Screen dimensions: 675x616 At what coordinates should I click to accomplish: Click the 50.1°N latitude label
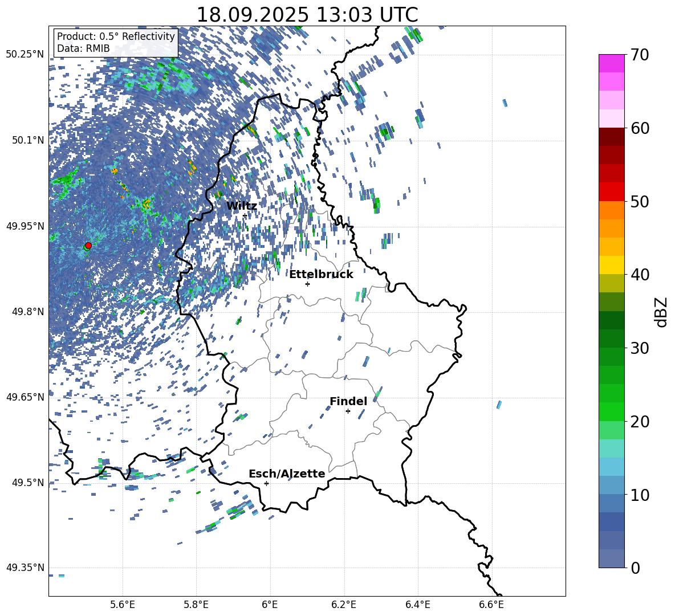pos(28,140)
